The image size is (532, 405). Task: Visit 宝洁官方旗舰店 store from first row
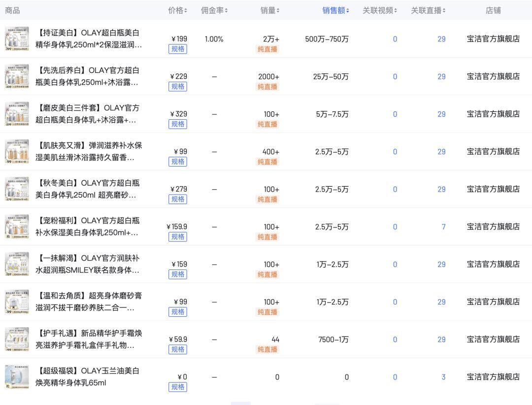(493, 39)
